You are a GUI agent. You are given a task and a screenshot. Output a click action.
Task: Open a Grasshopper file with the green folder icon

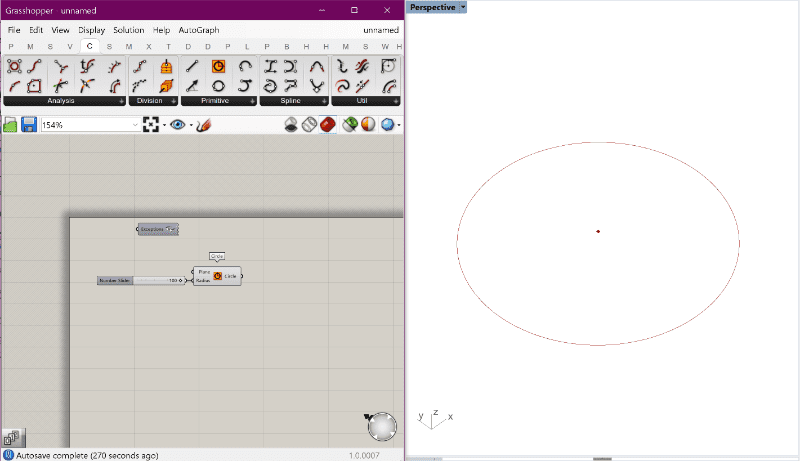pos(10,125)
